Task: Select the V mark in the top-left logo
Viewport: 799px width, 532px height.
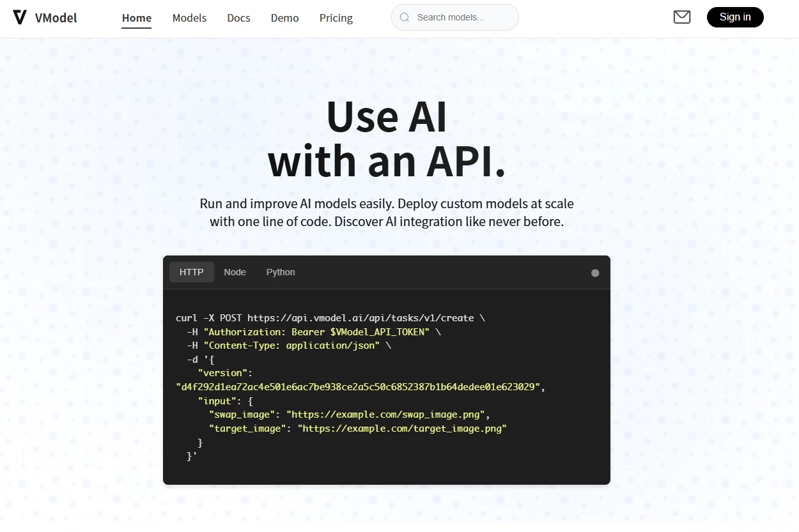Action: tap(20, 17)
